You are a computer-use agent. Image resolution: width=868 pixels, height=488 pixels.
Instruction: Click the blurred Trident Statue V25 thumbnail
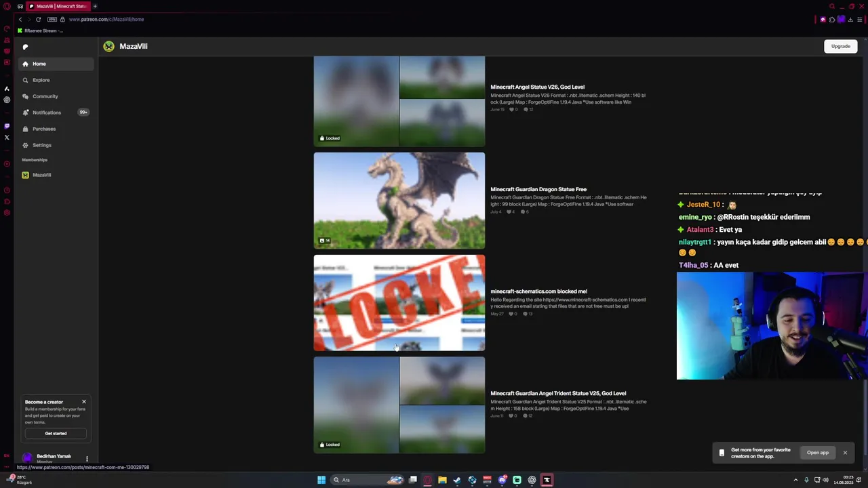399,405
